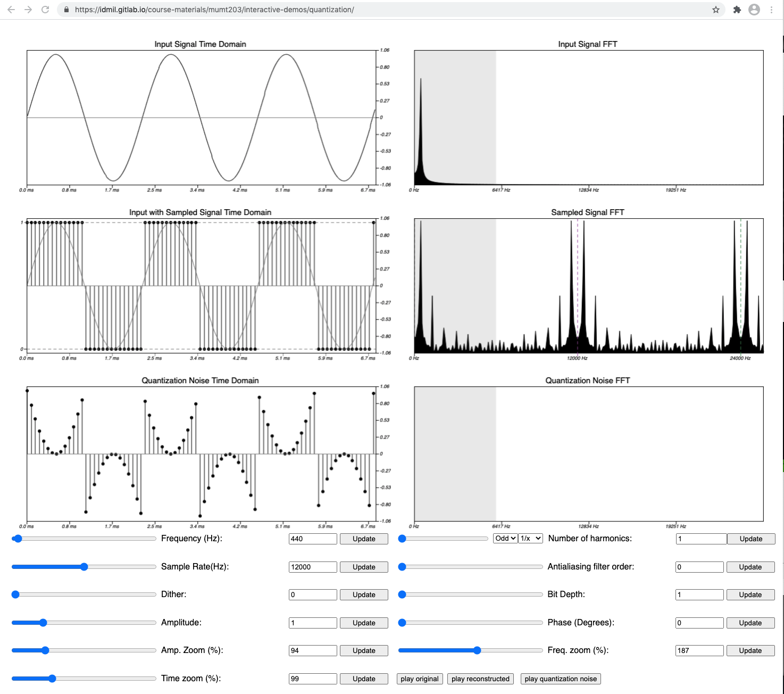Click the Frequency slider
The image size is (784, 694).
pos(84,539)
